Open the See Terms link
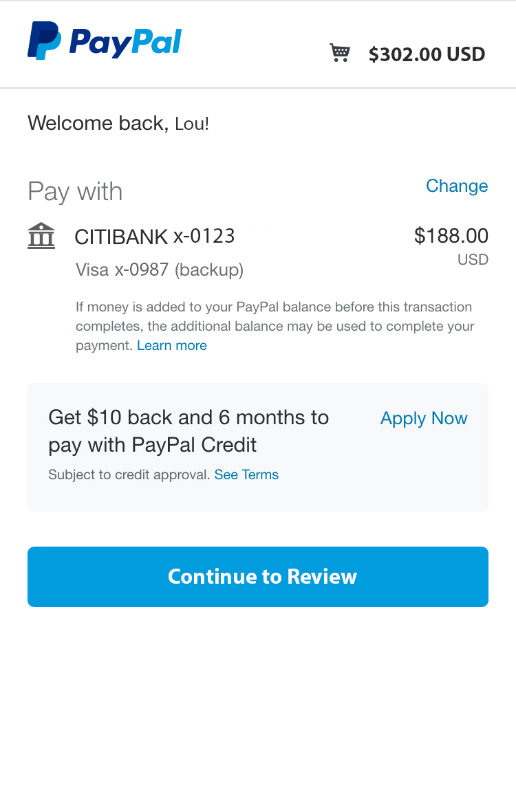Screen dimensions: 516x812 (x=246, y=474)
